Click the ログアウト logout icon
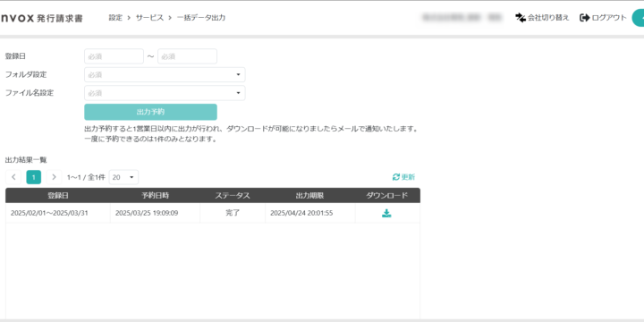The image size is (644, 322). click(584, 18)
